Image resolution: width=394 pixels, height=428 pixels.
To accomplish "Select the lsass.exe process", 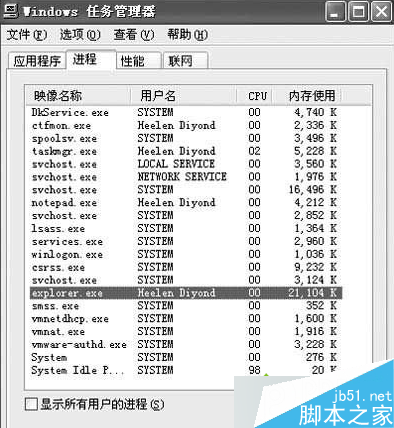I will tap(185, 228).
